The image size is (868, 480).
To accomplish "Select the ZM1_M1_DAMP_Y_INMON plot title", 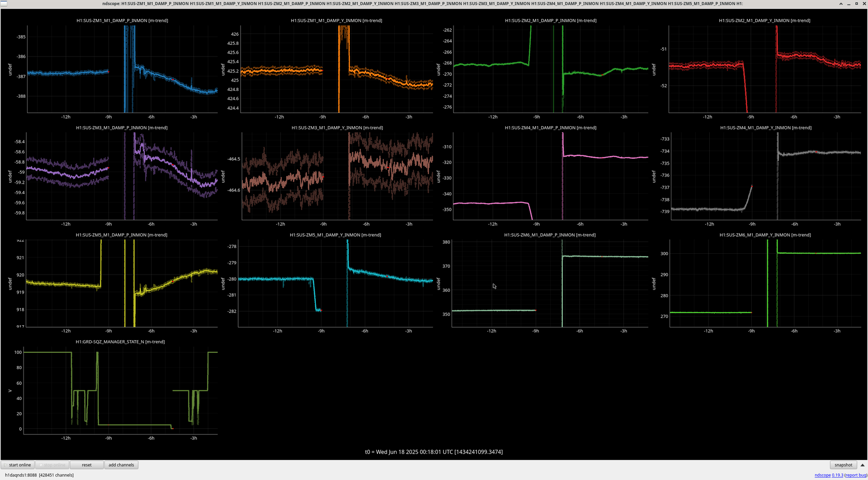I will (x=336, y=20).
